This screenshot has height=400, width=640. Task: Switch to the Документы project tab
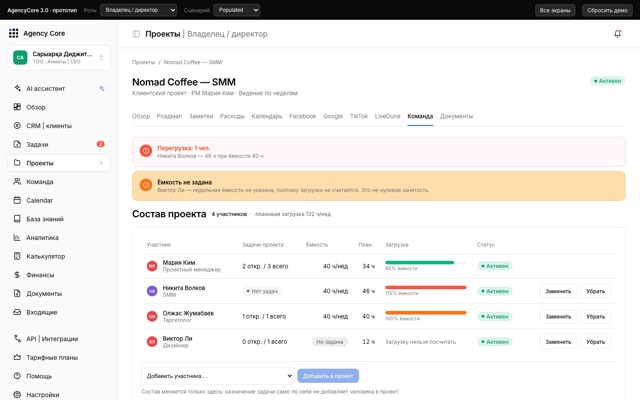(x=456, y=116)
